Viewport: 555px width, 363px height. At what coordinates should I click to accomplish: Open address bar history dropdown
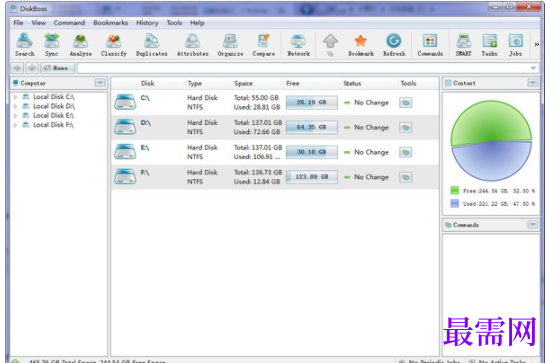coord(533,68)
